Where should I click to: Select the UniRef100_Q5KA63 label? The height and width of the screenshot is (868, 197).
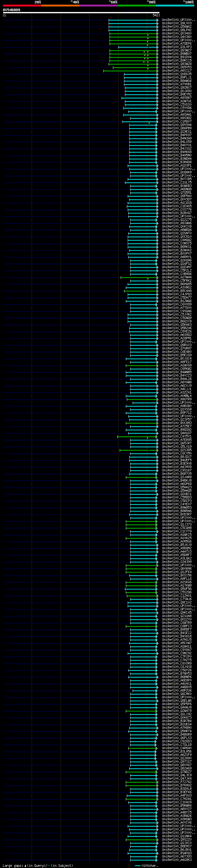click(176, 325)
